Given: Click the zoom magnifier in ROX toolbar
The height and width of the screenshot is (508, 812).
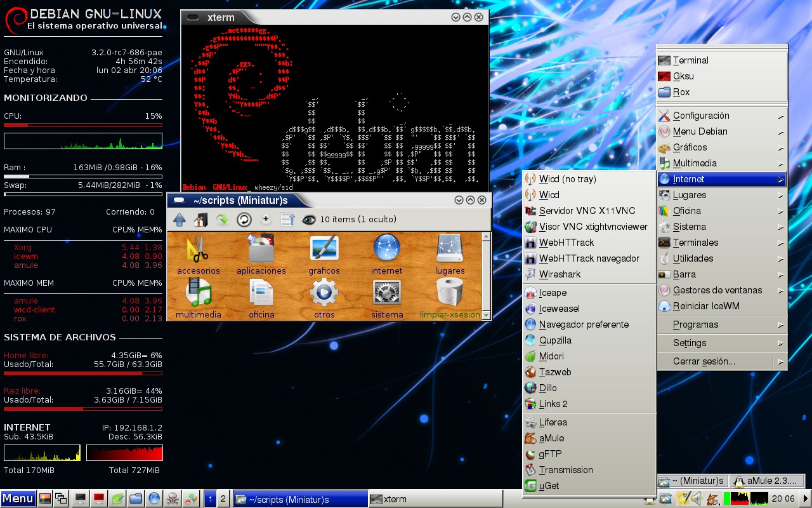Looking at the screenshot, I should pyautogui.click(x=266, y=220).
